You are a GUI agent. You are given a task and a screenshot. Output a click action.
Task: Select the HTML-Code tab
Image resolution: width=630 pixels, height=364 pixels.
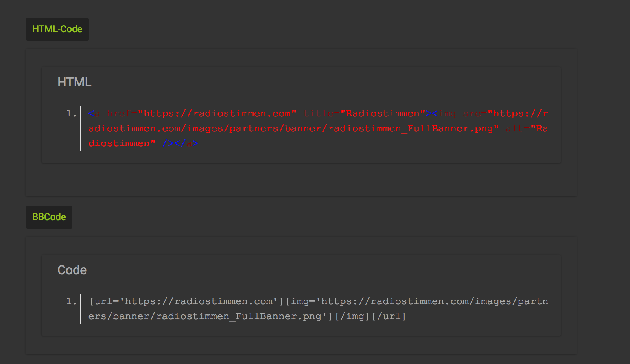pyautogui.click(x=57, y=29)
